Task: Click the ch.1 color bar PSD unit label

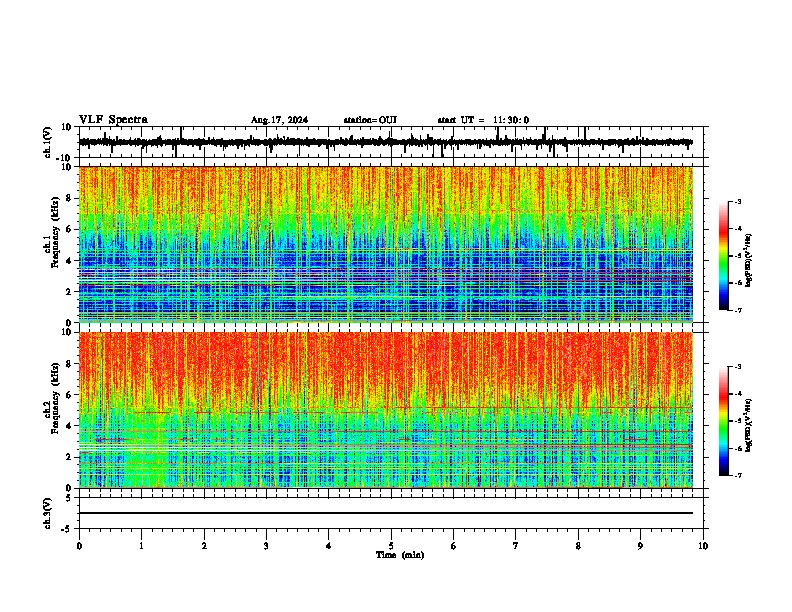Action: click(x=748, y=260)
